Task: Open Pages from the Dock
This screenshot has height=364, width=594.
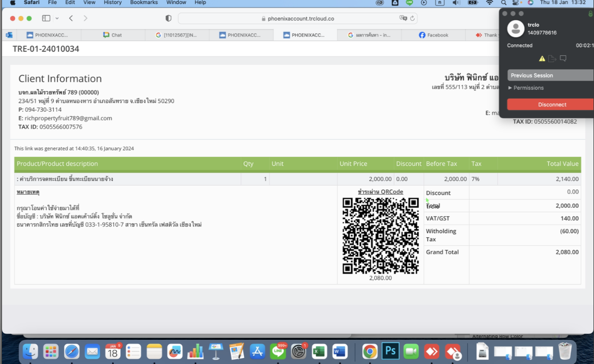Action: coord(237,351)
